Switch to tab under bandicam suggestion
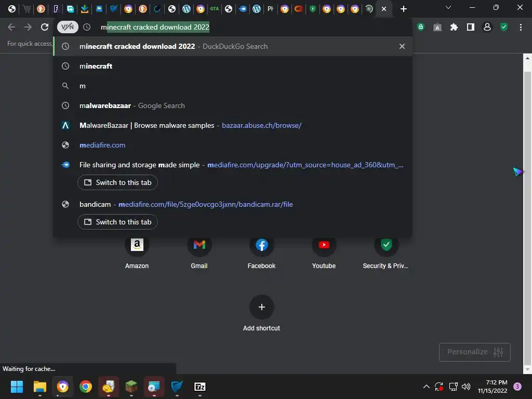Screen dimensions: 532x399 117,222
